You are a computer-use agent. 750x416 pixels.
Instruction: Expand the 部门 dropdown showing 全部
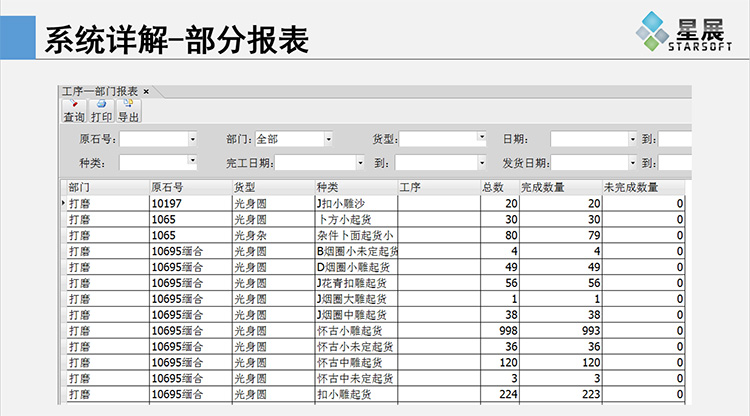tap(328, 139)
